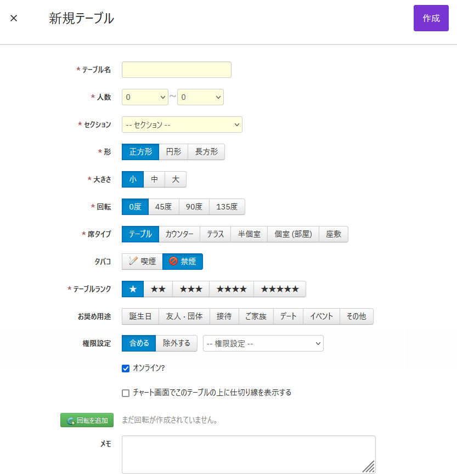The image size is (457, 476).
Task: Close the new table dialog with X
Action: pyautogui.click(x=14, y=18)
